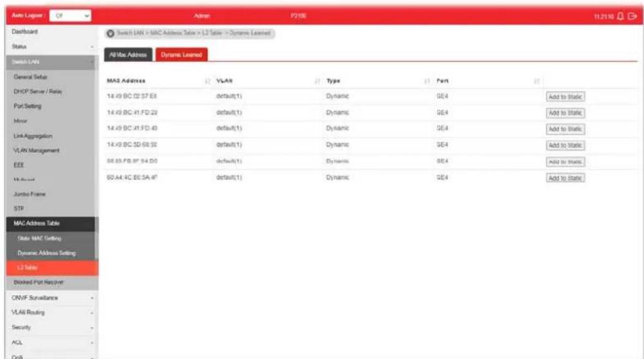Click MAC address 14:49:BC:02:37:E8 cell
This screenshot has width=644, height=359.
pyautogui.click(x=132, y=96)
